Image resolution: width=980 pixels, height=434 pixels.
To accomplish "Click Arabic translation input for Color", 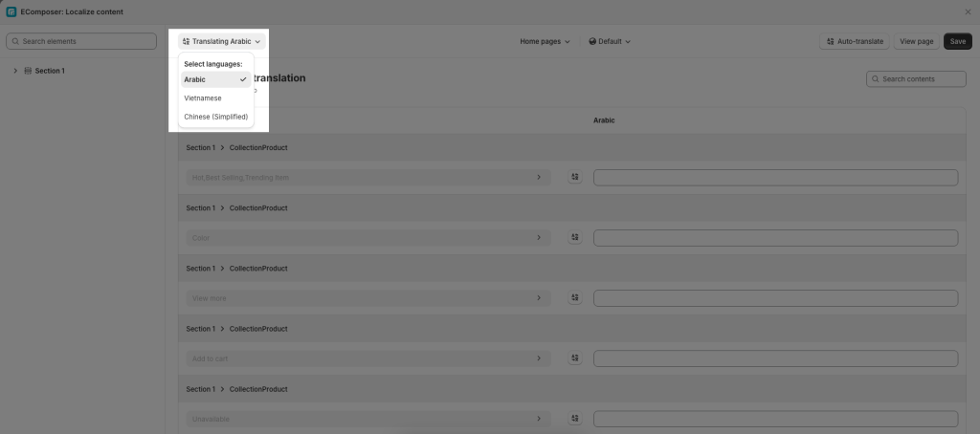I will click(x=775, y=238).
